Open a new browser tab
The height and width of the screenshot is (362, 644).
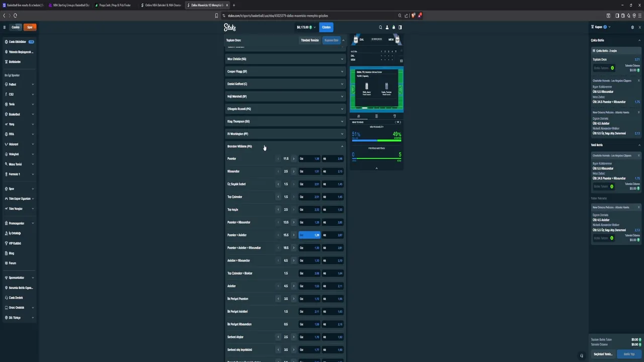pyautogui.click(x=233, y=5)
